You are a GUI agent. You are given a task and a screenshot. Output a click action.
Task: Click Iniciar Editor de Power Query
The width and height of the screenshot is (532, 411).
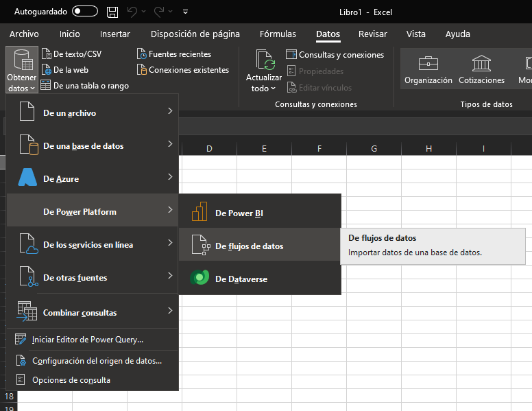[x=93, y=340]
